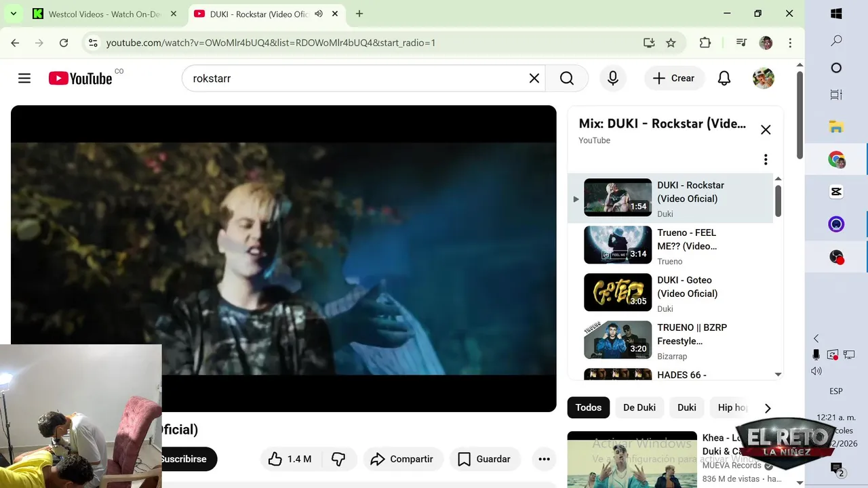Click the playlist panel scrollbar
The image size is (868, 488).
(778, 201)
